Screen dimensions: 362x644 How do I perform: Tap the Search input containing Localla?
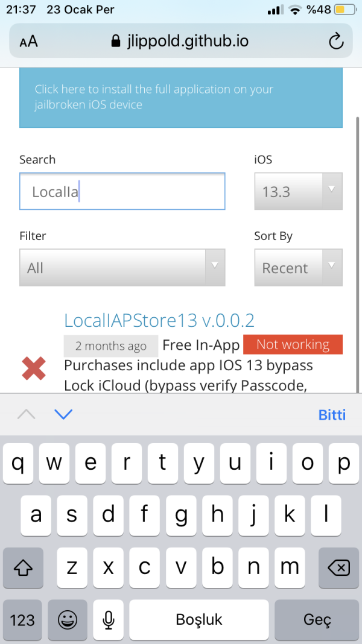coord(122,192)
